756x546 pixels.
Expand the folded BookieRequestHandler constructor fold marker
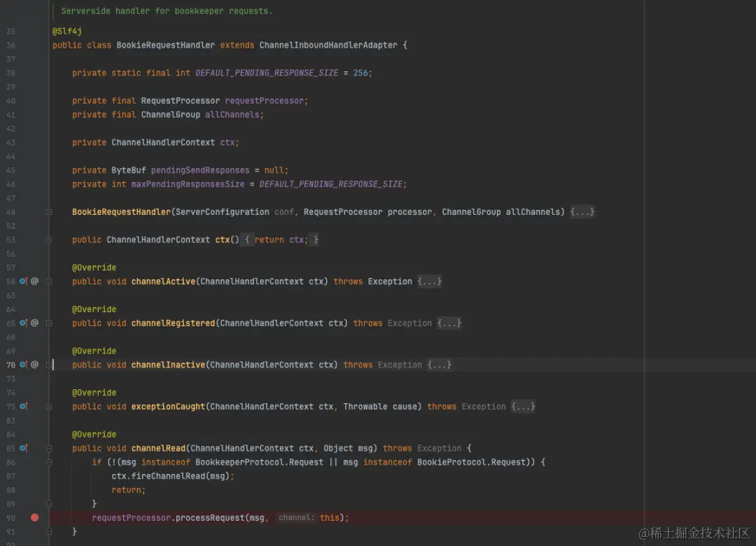point(49,212)
